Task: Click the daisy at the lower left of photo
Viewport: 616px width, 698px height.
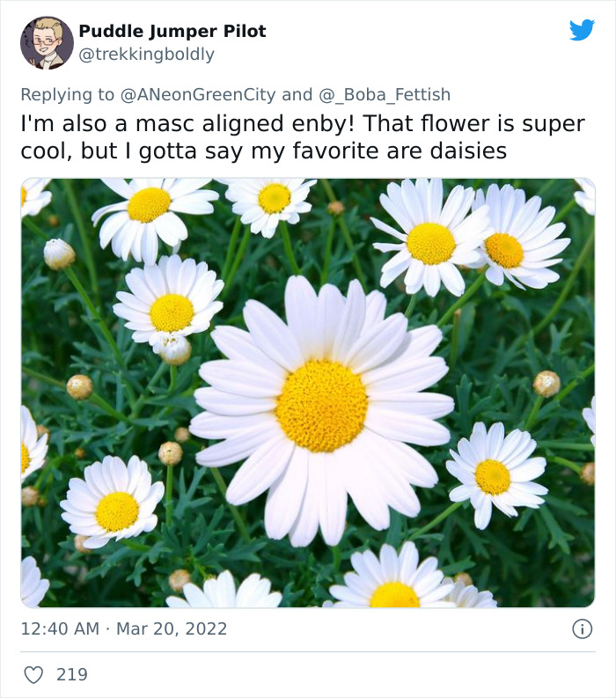Action: (112, 502)
